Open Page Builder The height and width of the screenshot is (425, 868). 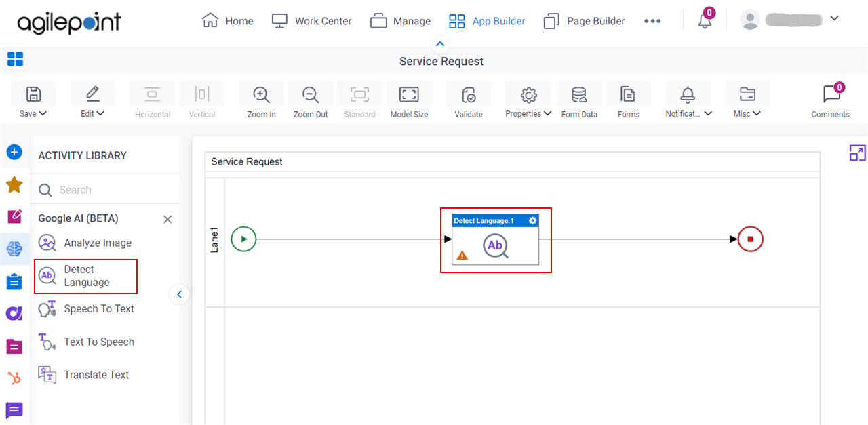pyautogui.click(x=584, y=21)
